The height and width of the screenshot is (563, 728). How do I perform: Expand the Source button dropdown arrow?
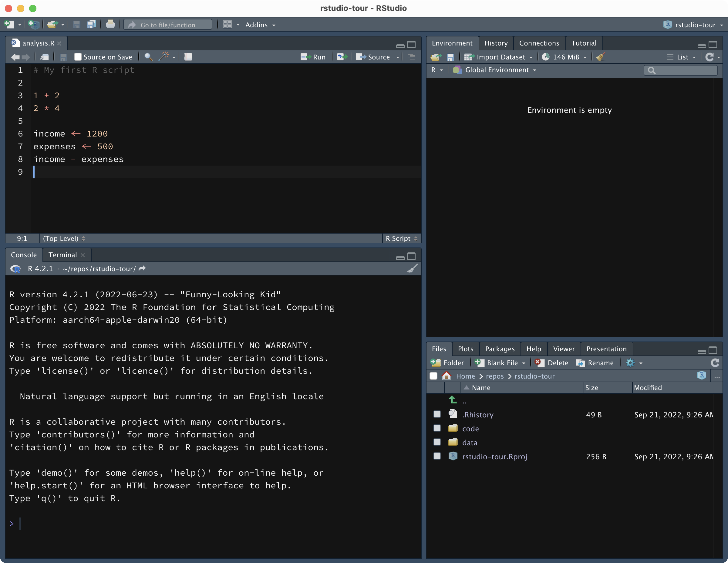tap(398, 57)
